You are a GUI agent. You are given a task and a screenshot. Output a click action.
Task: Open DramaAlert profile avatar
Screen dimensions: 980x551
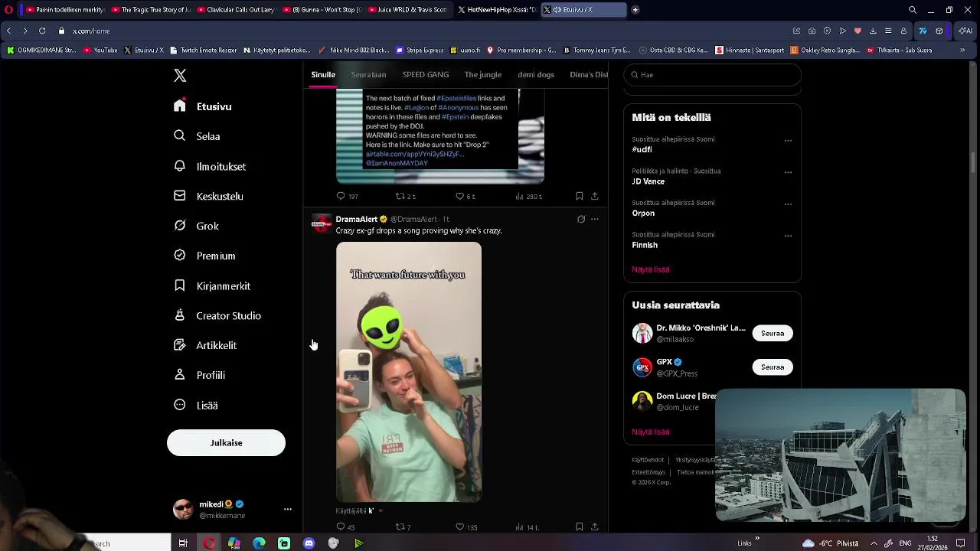(322, 223)
